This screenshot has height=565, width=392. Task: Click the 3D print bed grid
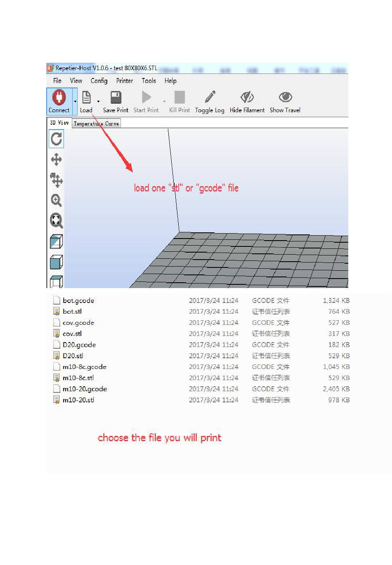248,260
